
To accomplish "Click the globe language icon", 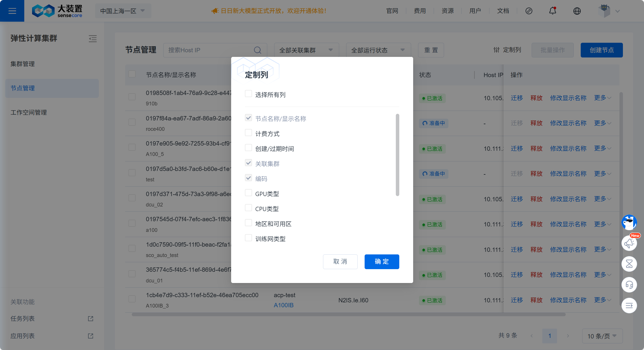I will [x=577, y=11].
